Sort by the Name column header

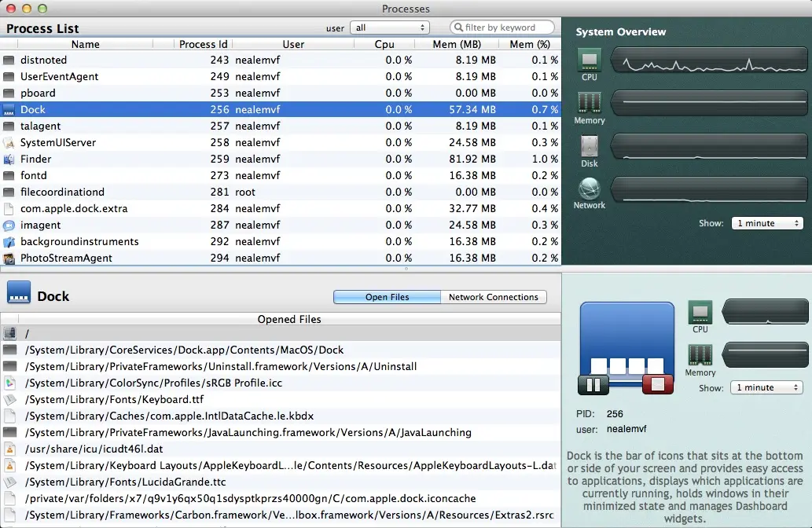click(x=86, y=45)
